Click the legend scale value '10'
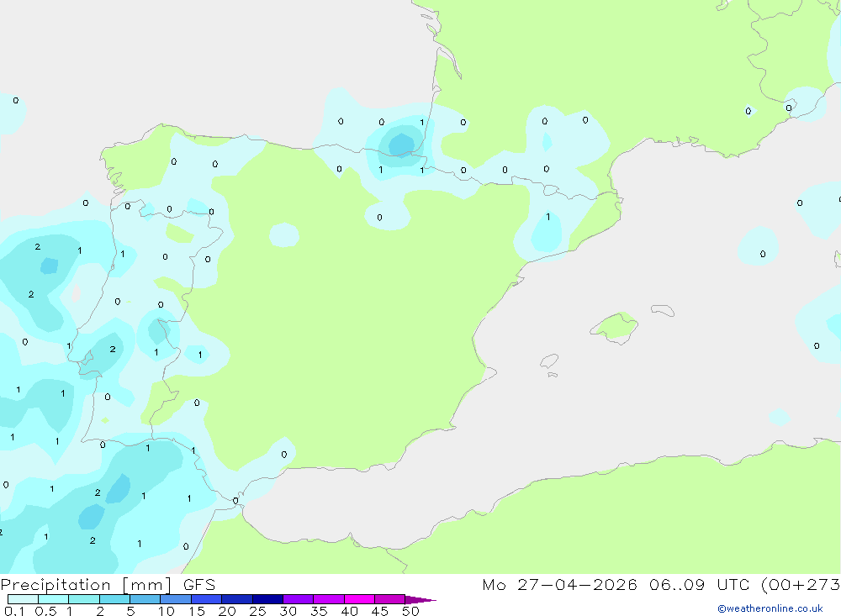 click(167, 611)
